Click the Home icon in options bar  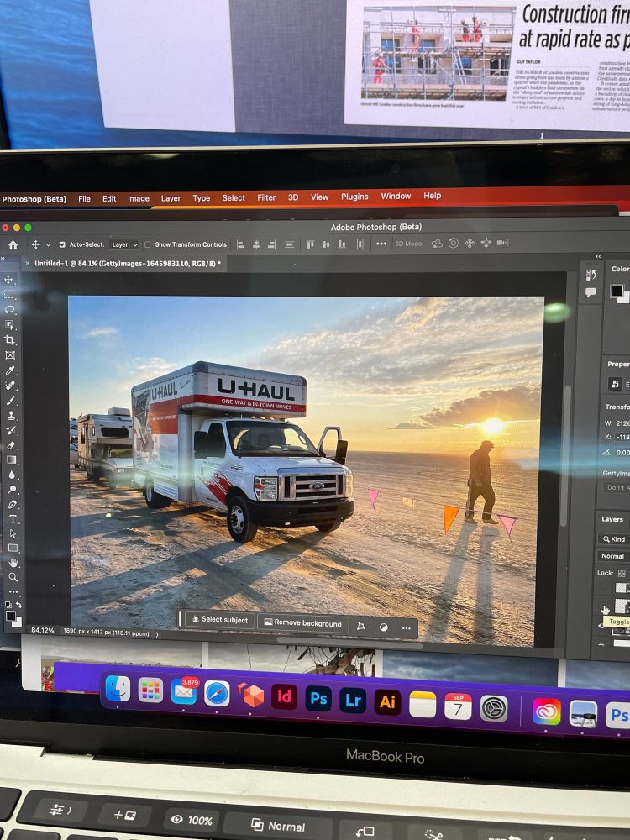pos(13,244)
